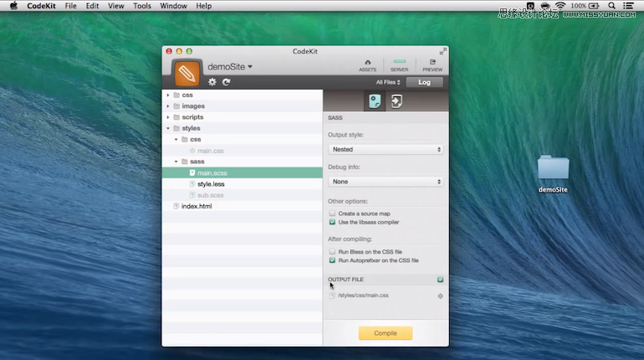Screen dimensions: 644x360
Task: Select the main.scss file
Action: click(243, 173)
